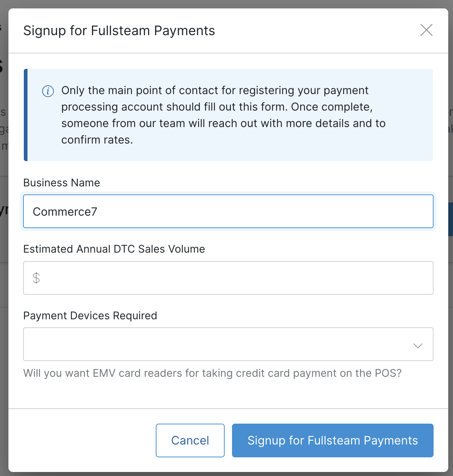Click the info icon in the blue notice banner
The image size is (453, 476).
48,91
